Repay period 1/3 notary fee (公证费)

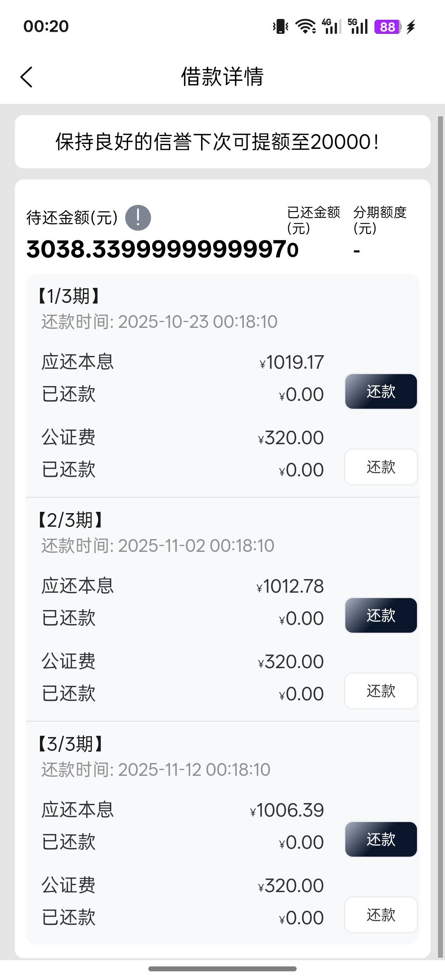(x=381, y=467)
